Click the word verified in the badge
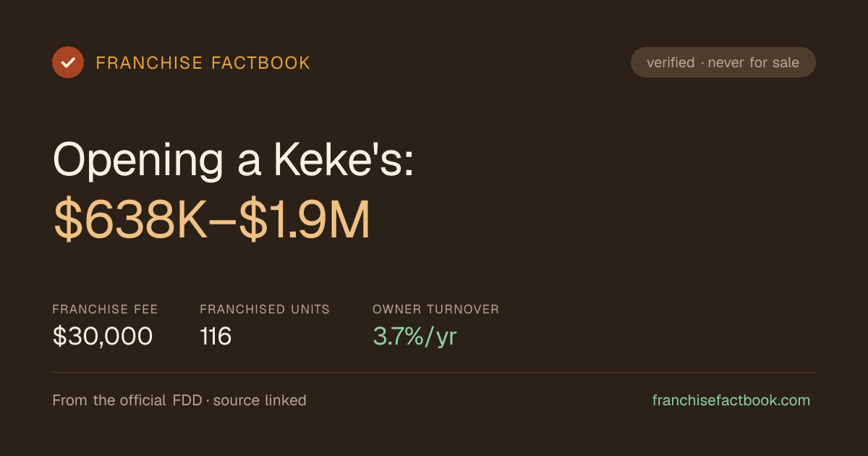The width and height of the screenshot is (868, 456). click(671, 62)
